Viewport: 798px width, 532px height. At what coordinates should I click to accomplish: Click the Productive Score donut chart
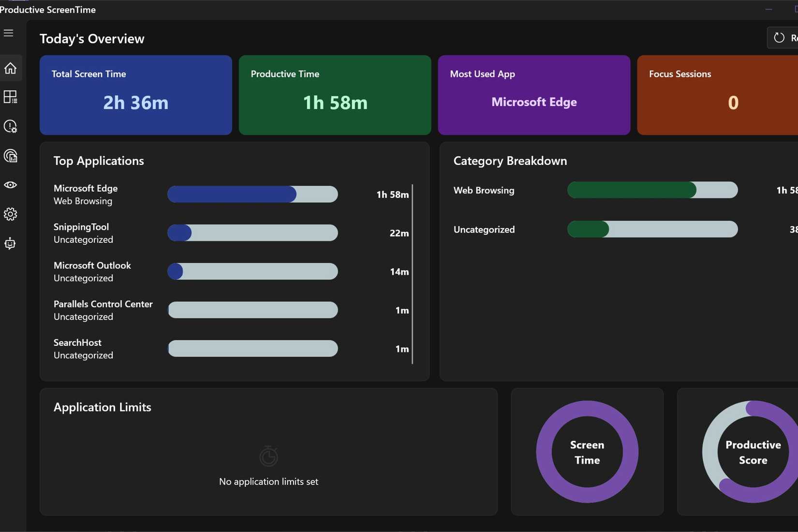coord(750,452)
